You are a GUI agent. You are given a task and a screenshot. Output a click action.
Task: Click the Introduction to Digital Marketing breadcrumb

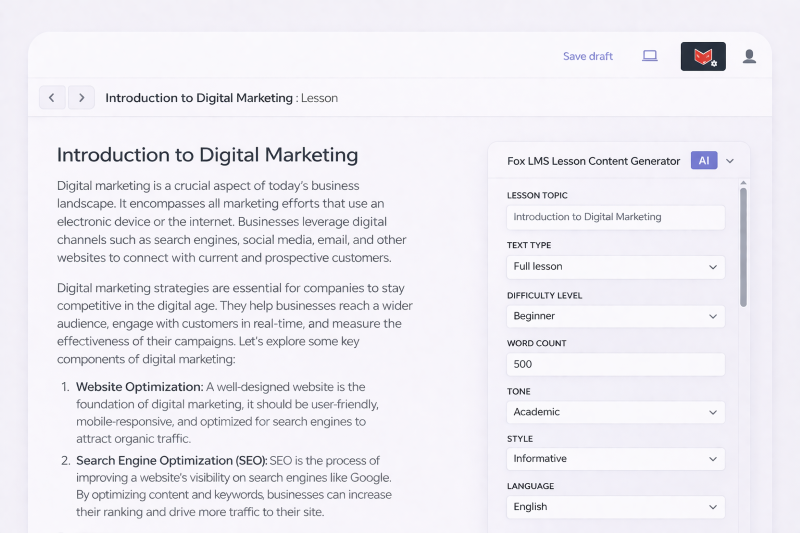coord(199,98)
